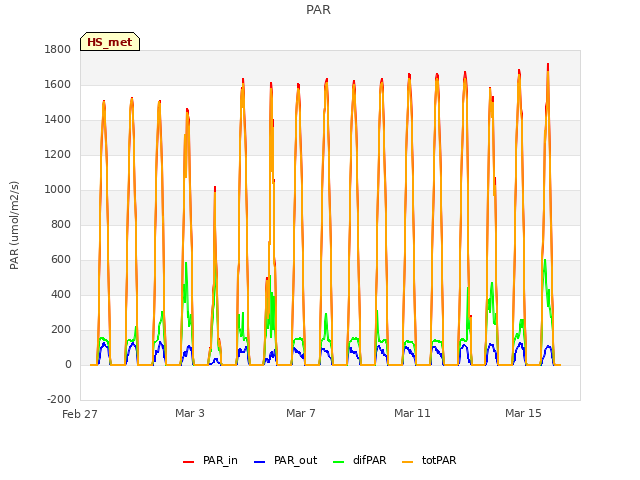Click the difPAR legend label
640x480 pixels.
369,460
